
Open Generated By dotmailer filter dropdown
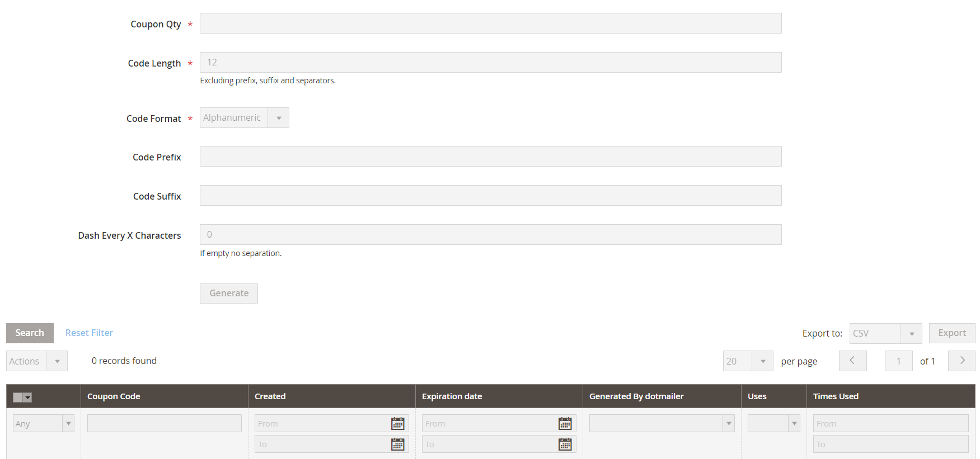point(662,423)
